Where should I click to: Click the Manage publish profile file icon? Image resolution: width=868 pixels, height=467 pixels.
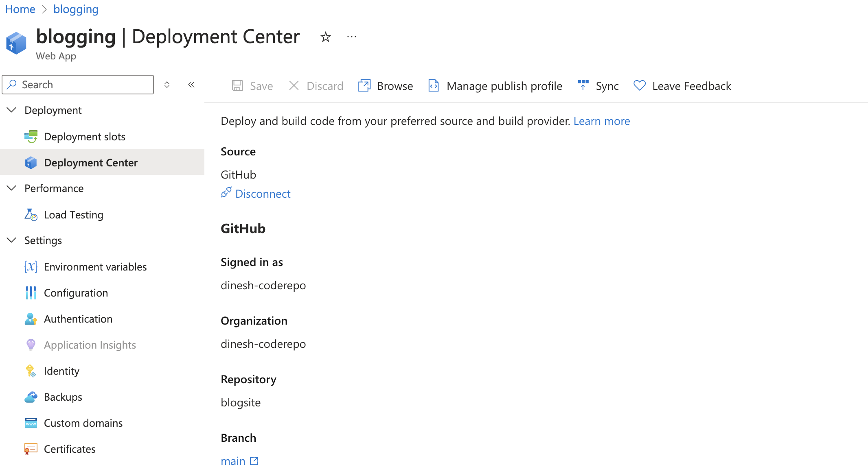434,85
